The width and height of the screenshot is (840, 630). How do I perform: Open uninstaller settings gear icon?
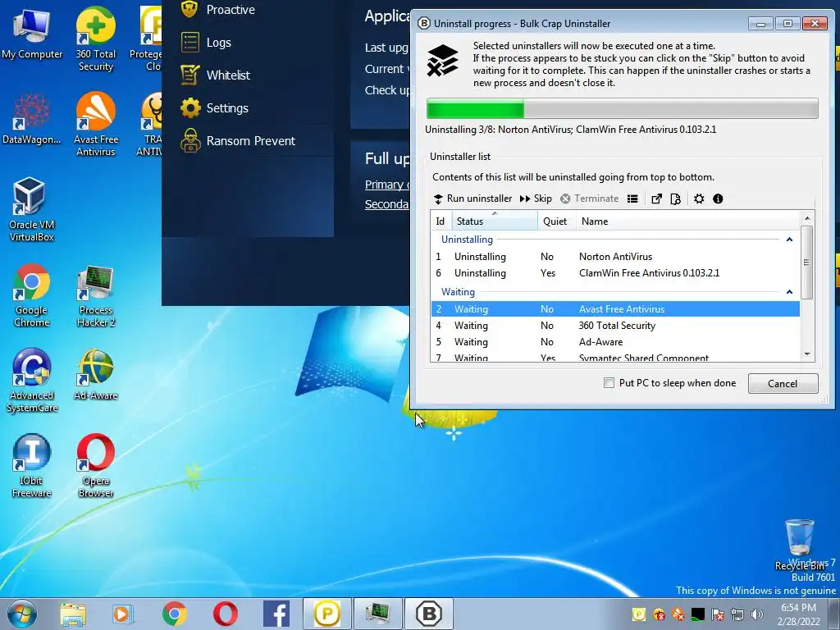699,199
